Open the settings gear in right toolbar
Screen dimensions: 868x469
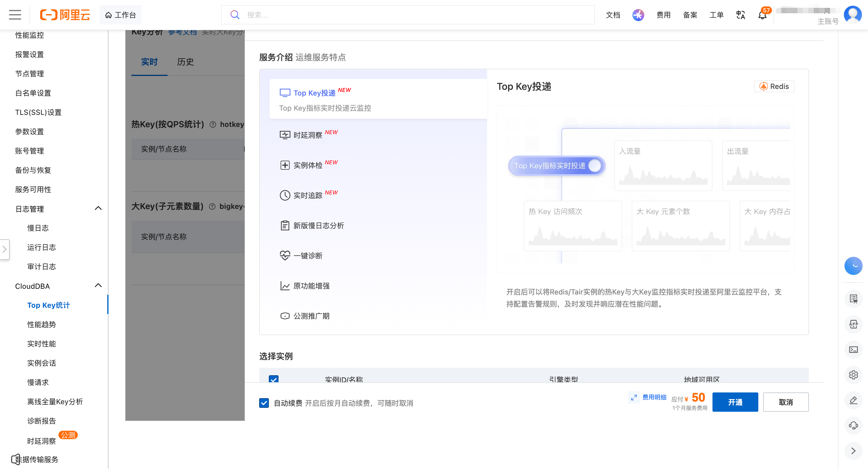853,375
